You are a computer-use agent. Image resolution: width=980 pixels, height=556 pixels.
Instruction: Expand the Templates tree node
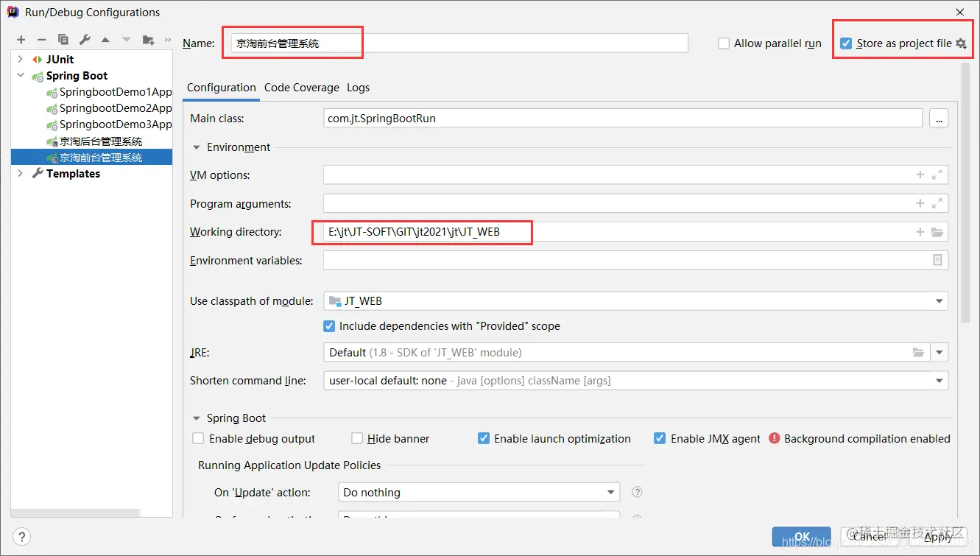click(x=21, y=173)
